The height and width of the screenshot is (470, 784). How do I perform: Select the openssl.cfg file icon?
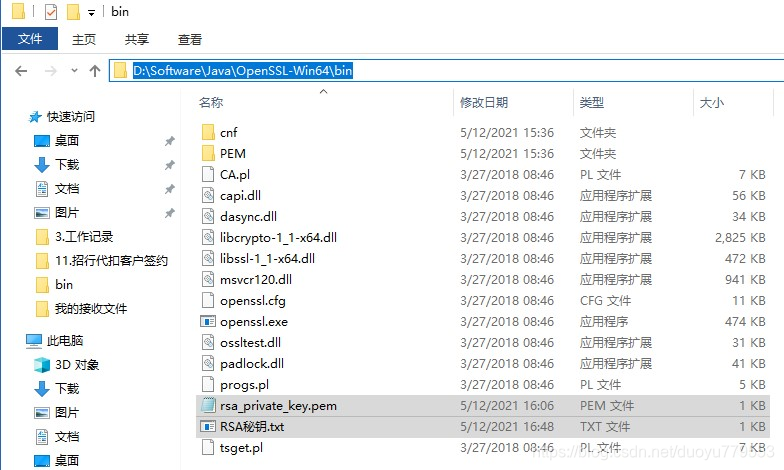pyautogui.click(x=208, y=300)
